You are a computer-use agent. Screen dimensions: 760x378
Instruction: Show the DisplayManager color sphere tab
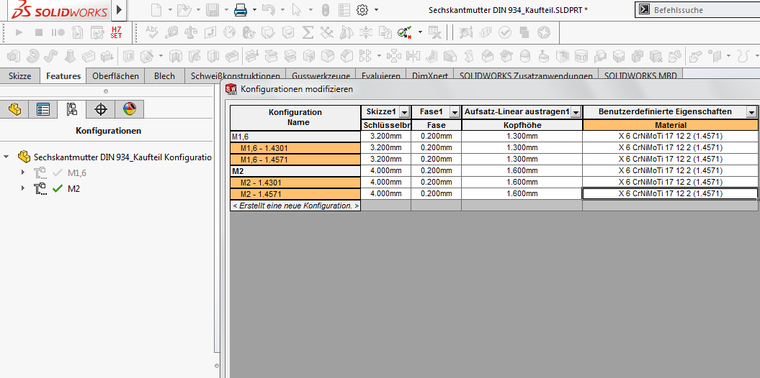pos(129,110)
